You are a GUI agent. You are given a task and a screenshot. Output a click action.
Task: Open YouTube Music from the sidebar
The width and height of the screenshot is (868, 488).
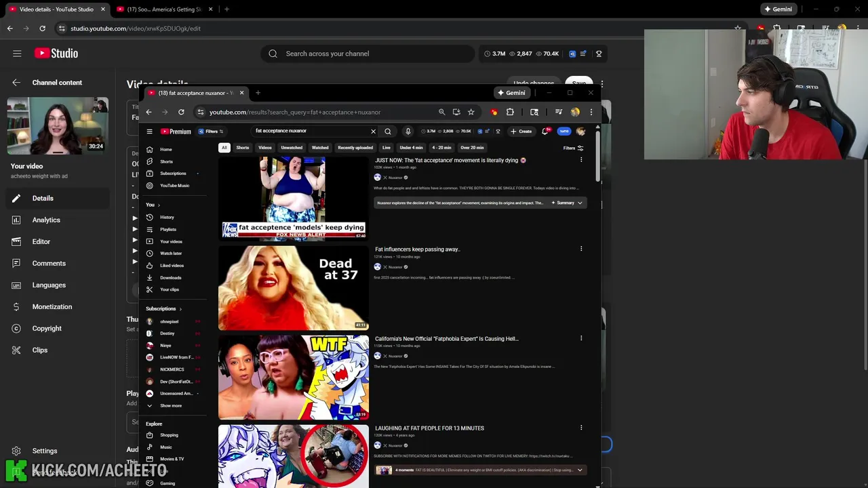[x=174, y=186]
